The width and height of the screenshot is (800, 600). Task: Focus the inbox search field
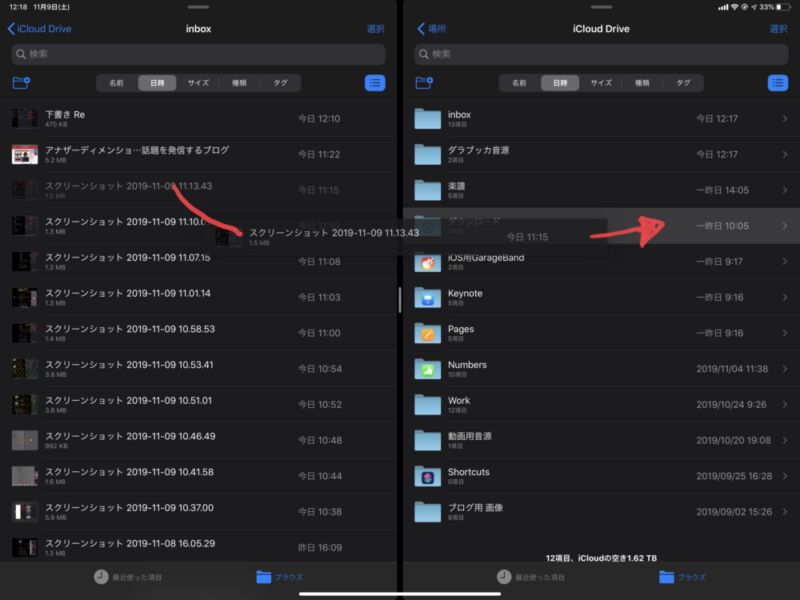tap(198, 54)
